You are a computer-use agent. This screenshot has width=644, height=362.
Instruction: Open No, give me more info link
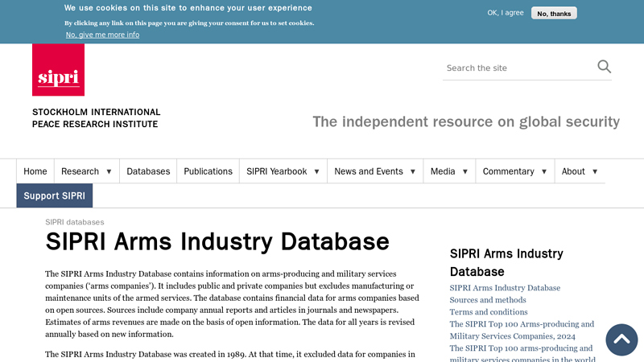tap(102, 35)
